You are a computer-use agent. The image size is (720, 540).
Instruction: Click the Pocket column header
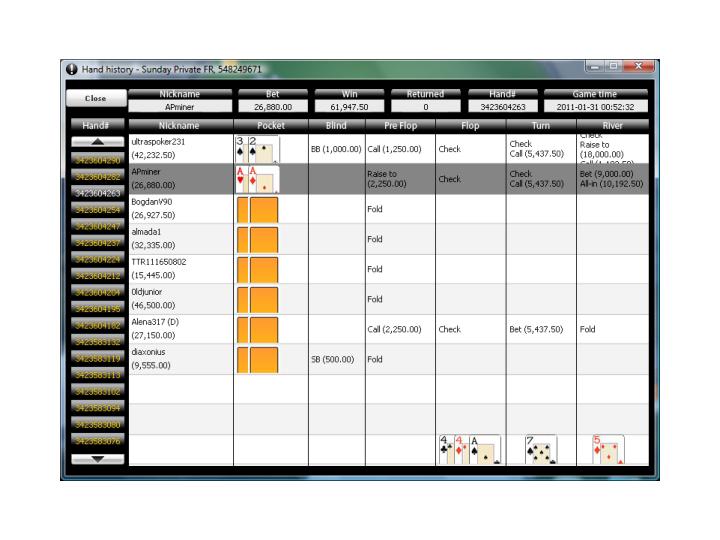tap(271, 125)
